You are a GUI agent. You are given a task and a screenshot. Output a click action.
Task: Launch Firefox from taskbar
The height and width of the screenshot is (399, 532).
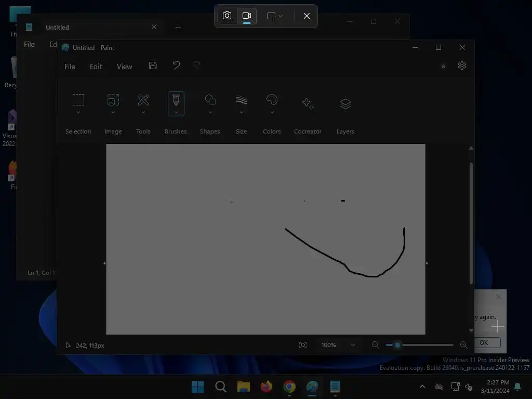[267, 387]
